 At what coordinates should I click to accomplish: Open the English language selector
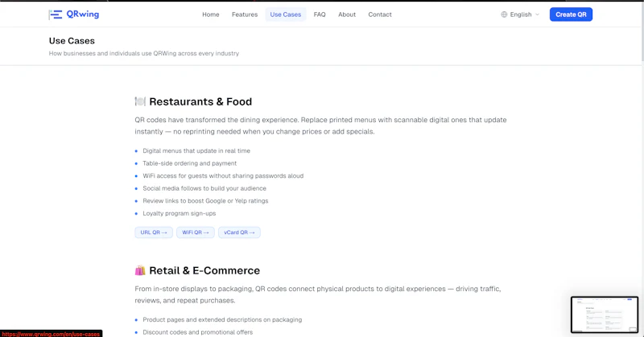point(520,14)
